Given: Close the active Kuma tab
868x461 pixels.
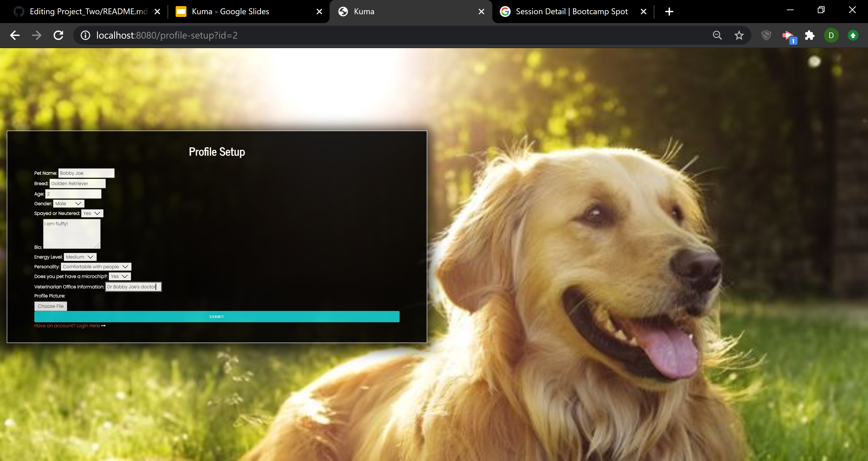Looking at the screenshot, I should click(x=481, y=12).
